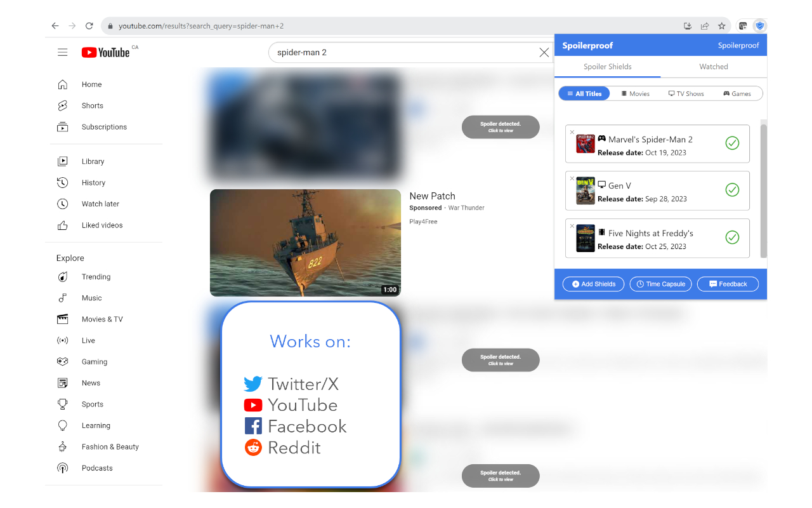Open the War Thunder ship video thumbnail
812x508 pixels.
click(305, 243)
